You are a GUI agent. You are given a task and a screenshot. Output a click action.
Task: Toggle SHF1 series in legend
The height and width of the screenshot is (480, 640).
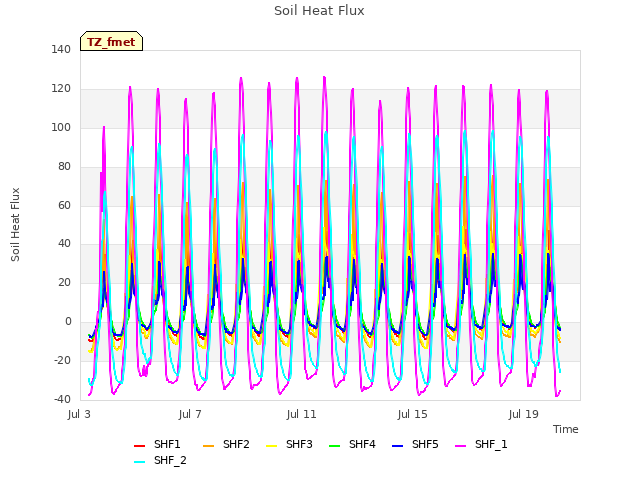(157, 444)
